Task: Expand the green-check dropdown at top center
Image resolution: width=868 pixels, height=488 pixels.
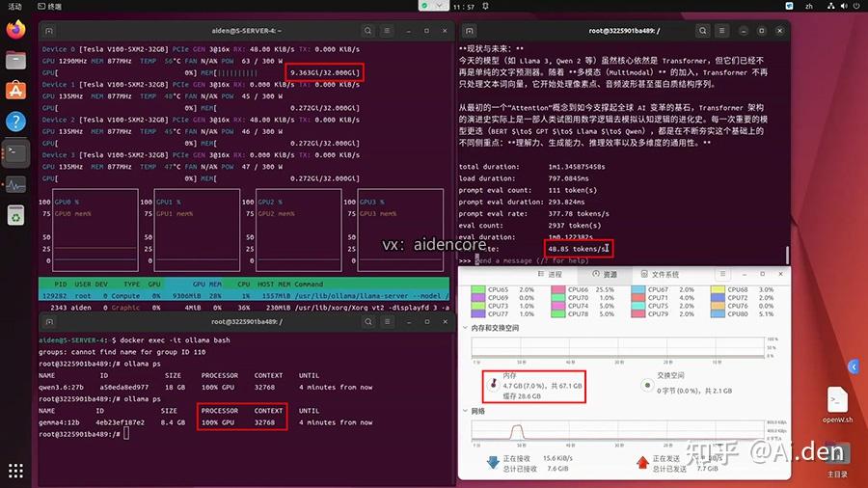Action: 433,6
